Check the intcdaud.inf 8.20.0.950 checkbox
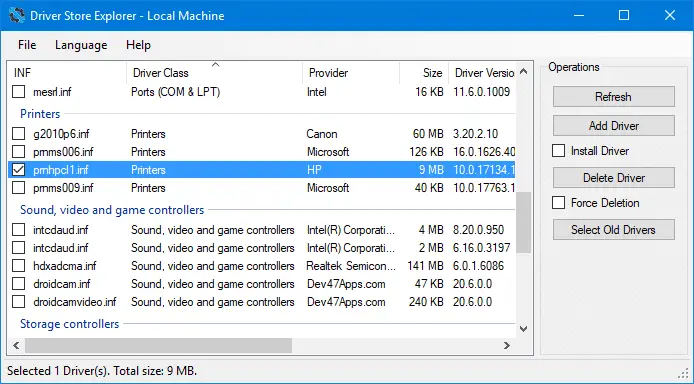Viewport: 694px width, 384px height. click(19, 230)
